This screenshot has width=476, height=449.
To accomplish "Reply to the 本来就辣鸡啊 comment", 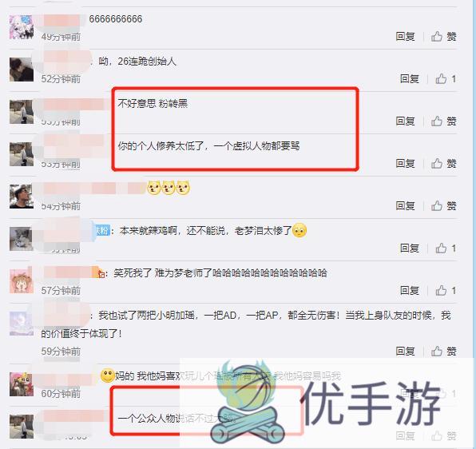I will coord(410,248).
